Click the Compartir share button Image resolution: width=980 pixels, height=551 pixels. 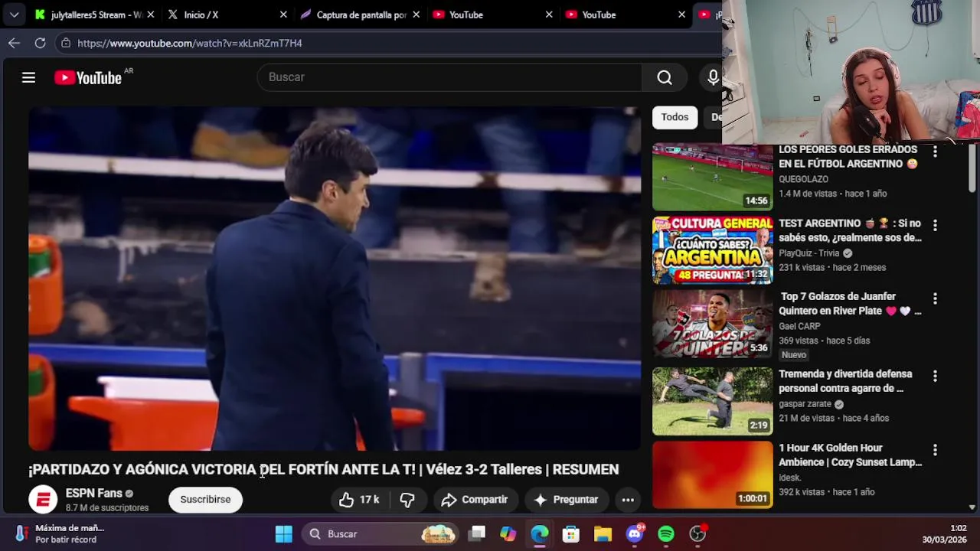click(475, 500)
